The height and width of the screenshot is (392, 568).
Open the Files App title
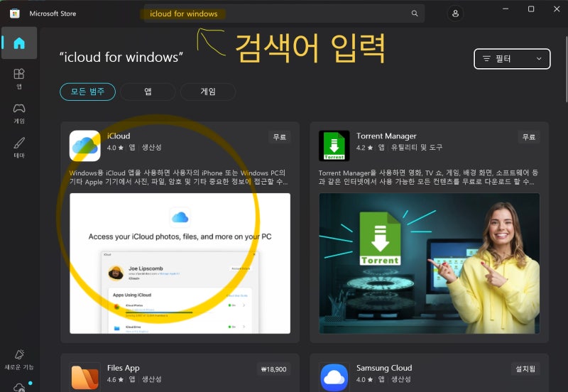tap(123, 368)
